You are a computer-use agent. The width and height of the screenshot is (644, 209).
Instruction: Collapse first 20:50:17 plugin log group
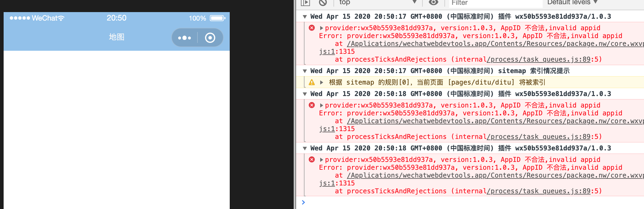pos(305,17)
